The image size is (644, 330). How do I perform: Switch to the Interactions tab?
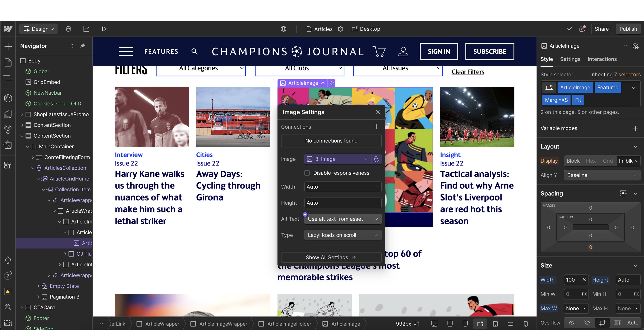click(x=602, y=59)
